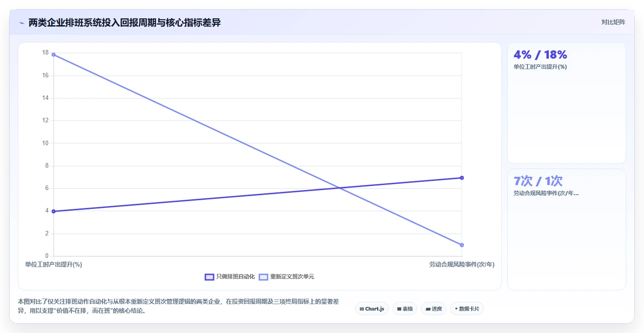This screenshot has width=644, height=333.
Task: Click the 对比矩阵 label in header
Action: (613, 22)
